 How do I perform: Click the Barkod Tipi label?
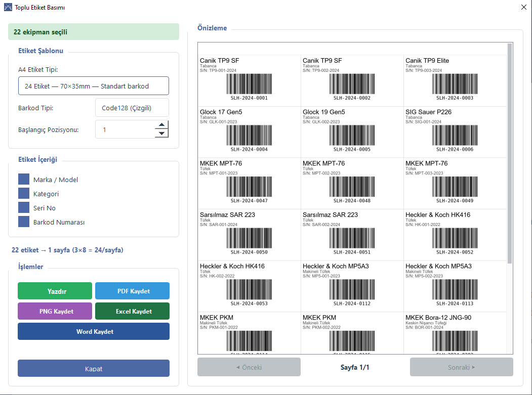pos(35,108)
